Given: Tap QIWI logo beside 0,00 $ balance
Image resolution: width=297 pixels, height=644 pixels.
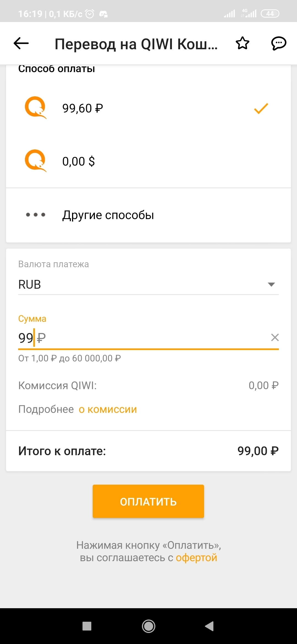Looking at the screenshot, I should 35,160.
